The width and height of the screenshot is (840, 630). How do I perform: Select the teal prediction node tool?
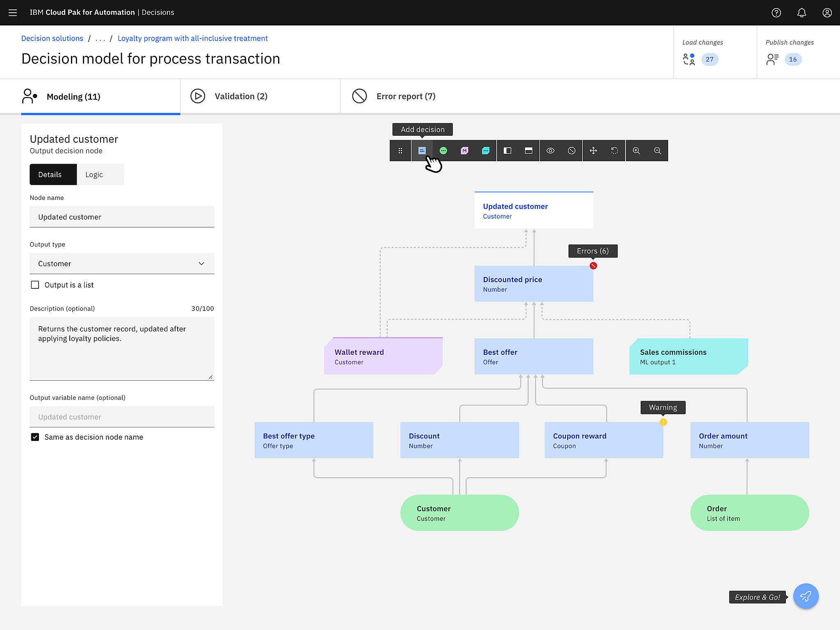tap(486, 151)
